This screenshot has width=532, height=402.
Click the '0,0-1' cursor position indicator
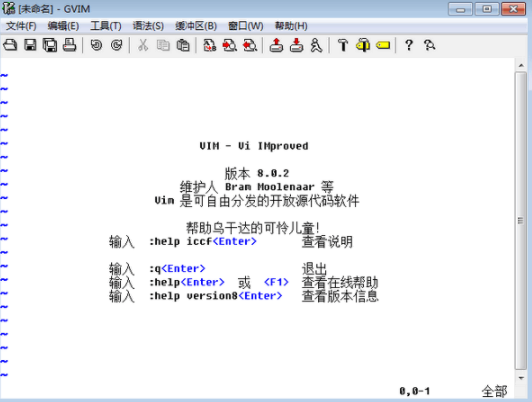(415, 391)
